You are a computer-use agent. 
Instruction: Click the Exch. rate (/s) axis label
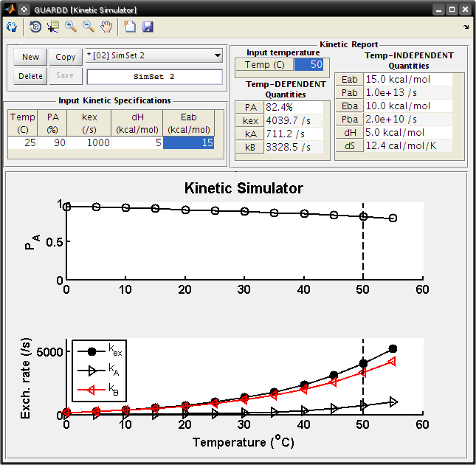coord(26,378)
